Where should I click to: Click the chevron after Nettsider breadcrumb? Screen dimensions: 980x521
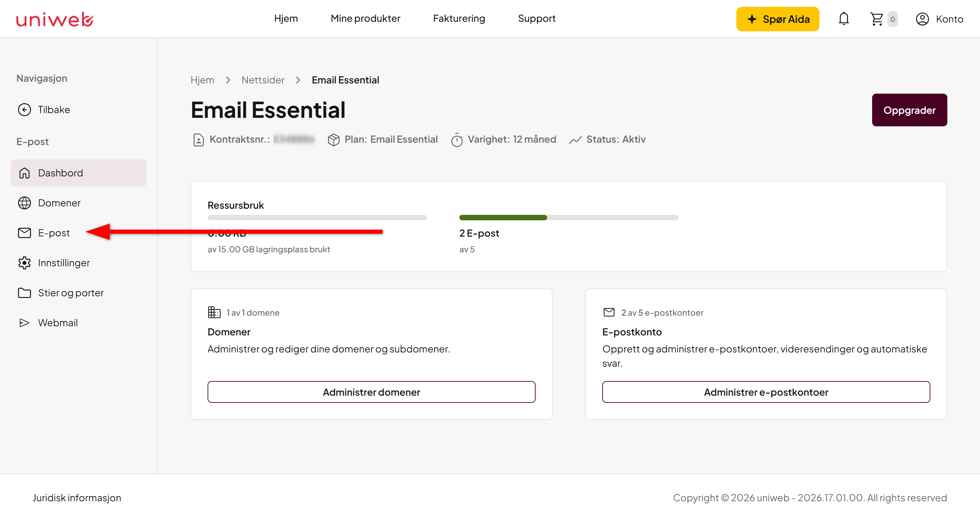coord(298,80)
